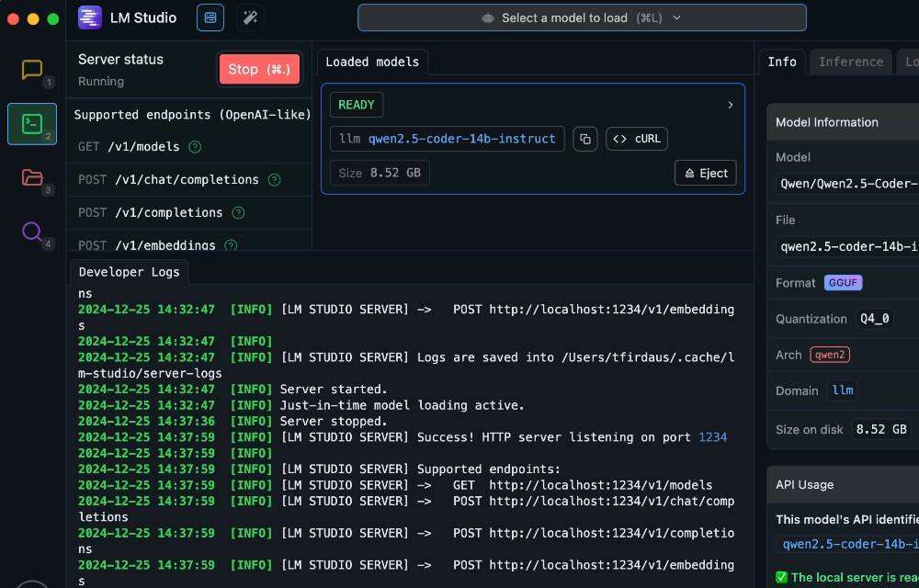Click the magic wand toolbar icon

tap(250, 17)
